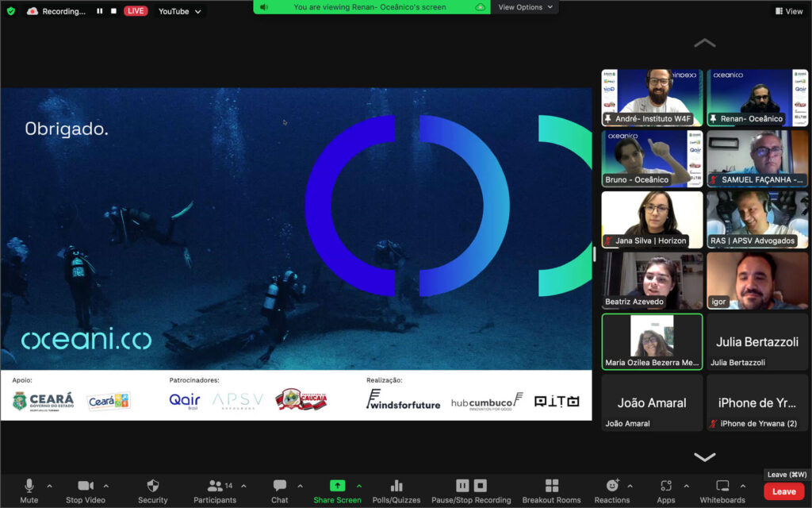This screenshot has height=508, width=812.
Task: Pause the recording from the top bar
Action: 100,11
